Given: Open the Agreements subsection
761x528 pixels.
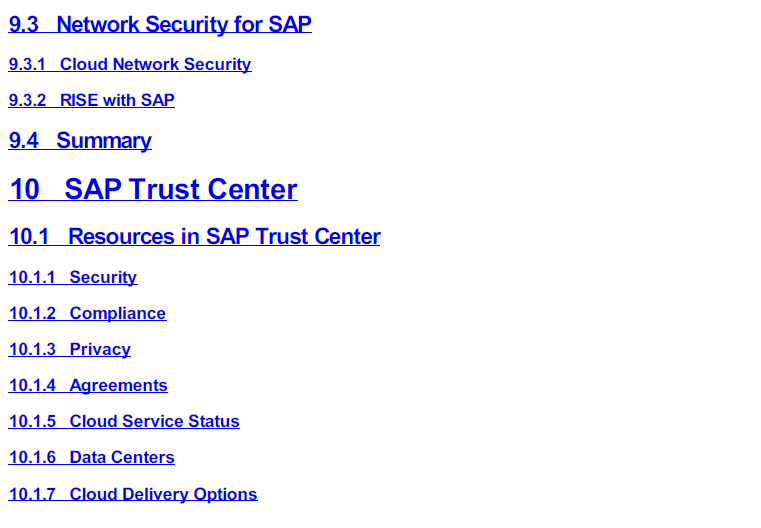Looking at the screenshot, I should pos(118,386).
